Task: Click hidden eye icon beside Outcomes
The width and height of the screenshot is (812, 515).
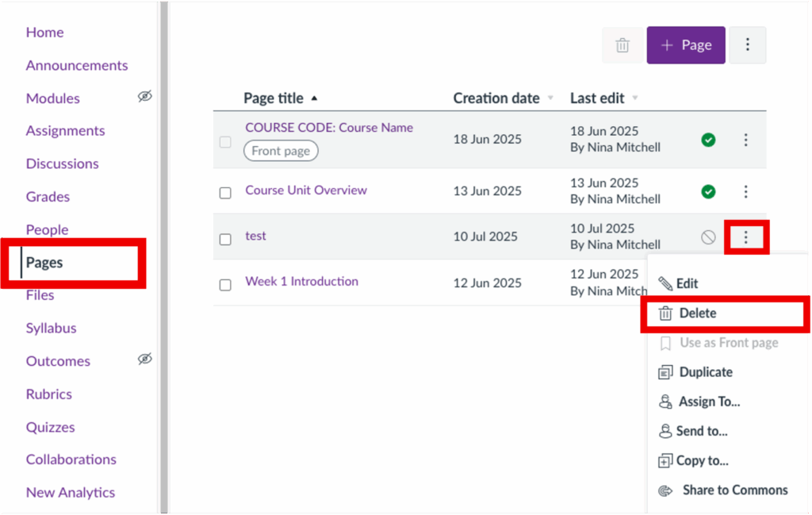Action: [x=144, y=359]
